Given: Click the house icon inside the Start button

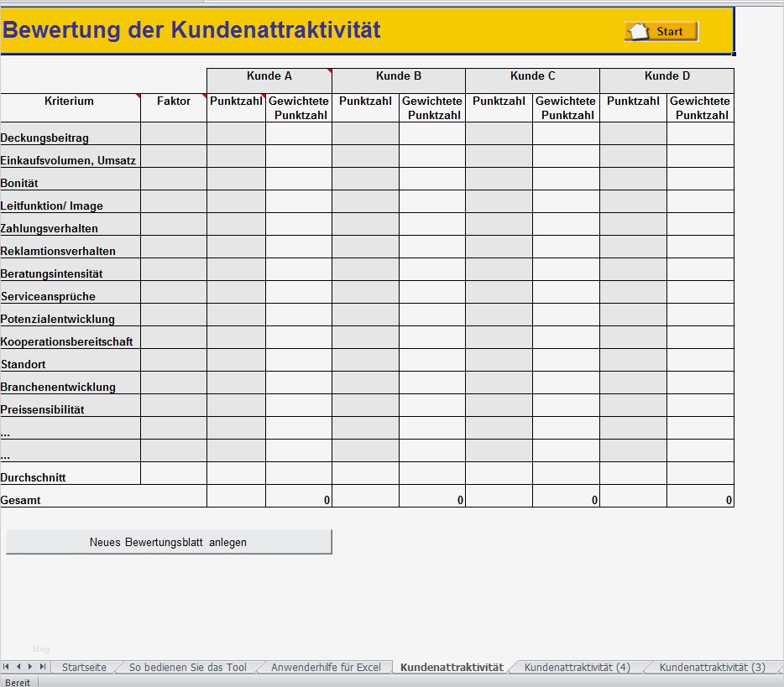Looking at the screenshot, I should coord(639,30).
